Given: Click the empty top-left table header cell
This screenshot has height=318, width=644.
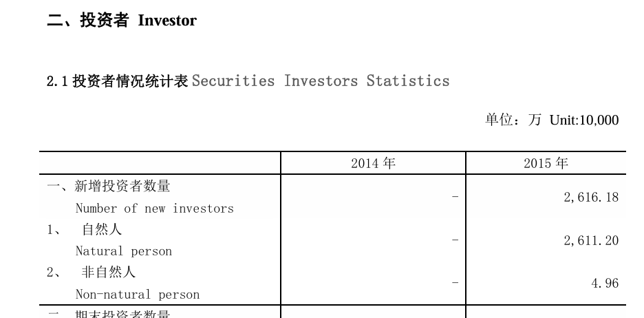Looking at the screenshot, I should pyautogui.click(x=160, y=163).
